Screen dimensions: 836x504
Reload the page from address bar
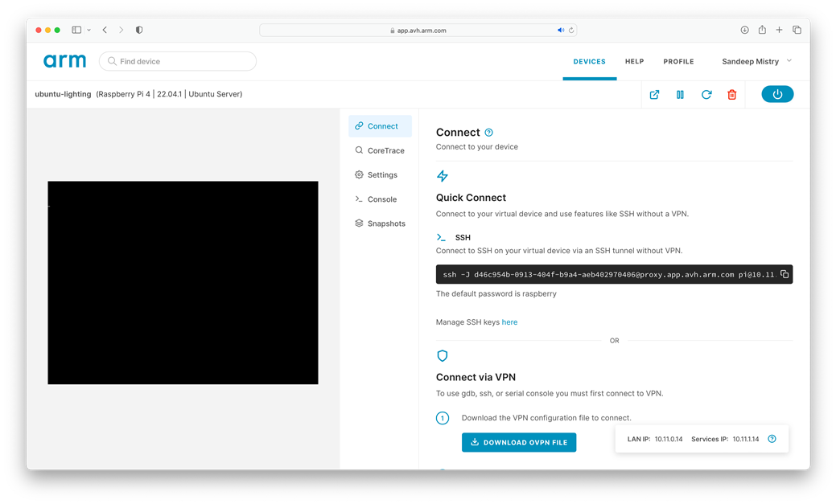[x=571, y=31]
